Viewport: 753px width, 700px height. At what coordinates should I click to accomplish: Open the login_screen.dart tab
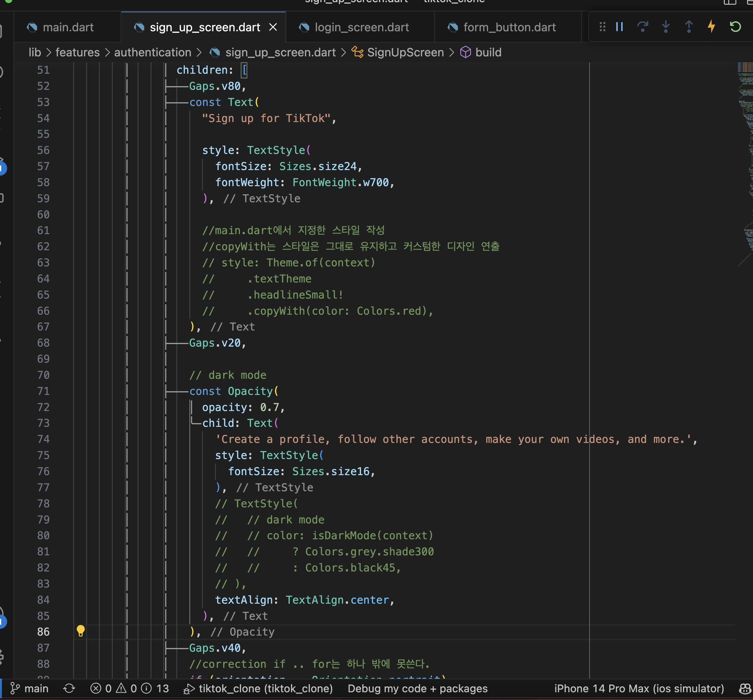(x=361, y=27)
